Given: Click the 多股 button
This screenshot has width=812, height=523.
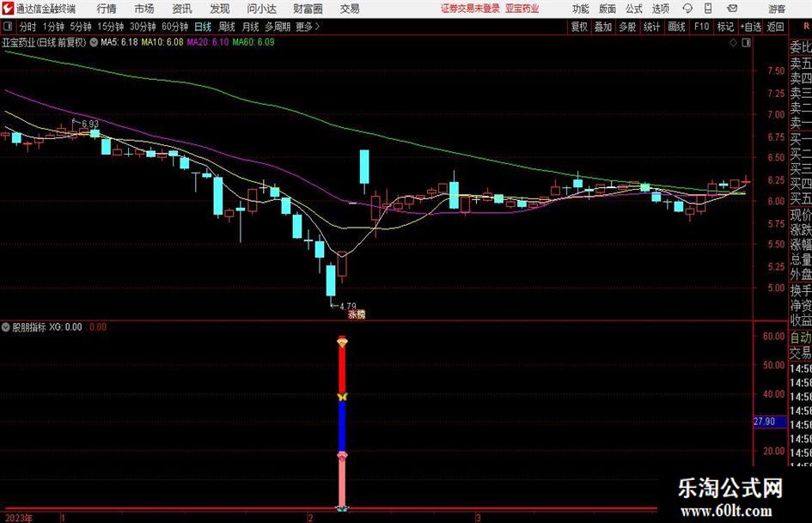Looking at the screenshot, I should tap(627, 27).
